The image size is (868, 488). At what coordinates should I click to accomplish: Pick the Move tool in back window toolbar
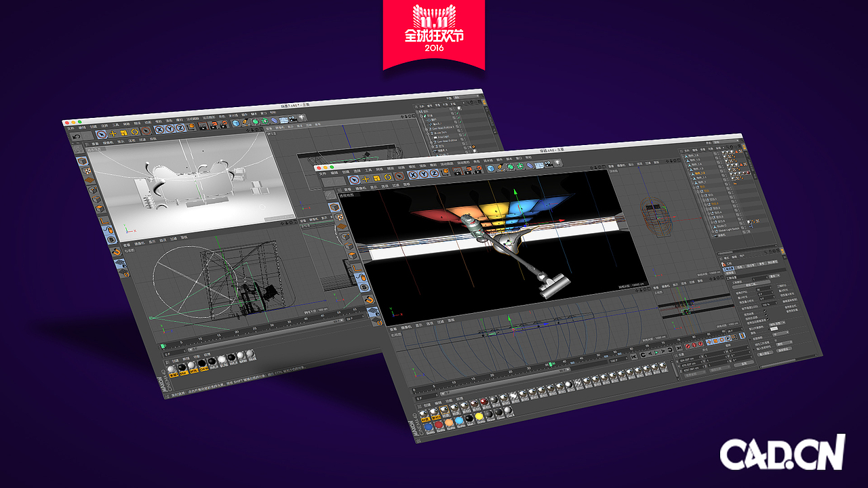point(113,134)
